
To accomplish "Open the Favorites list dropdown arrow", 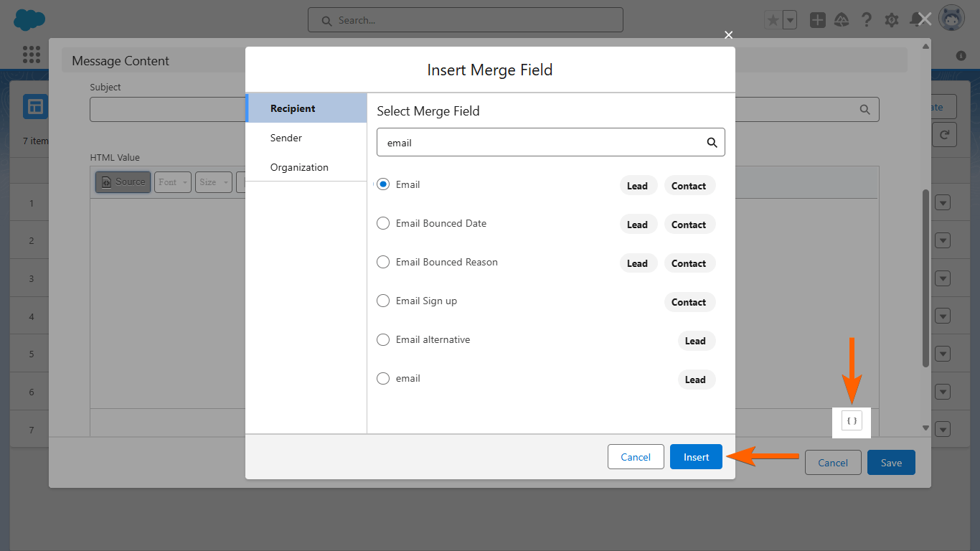I will click(x=790, y=20).
